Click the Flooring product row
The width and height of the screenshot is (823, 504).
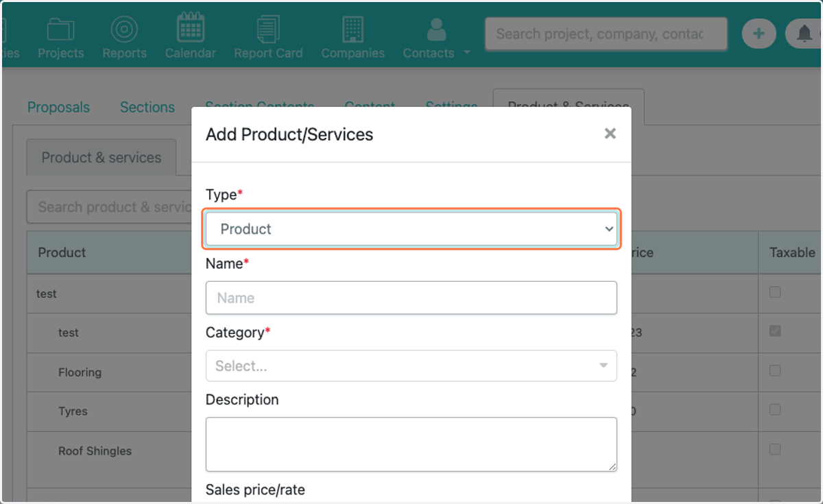tap(80, 372)
